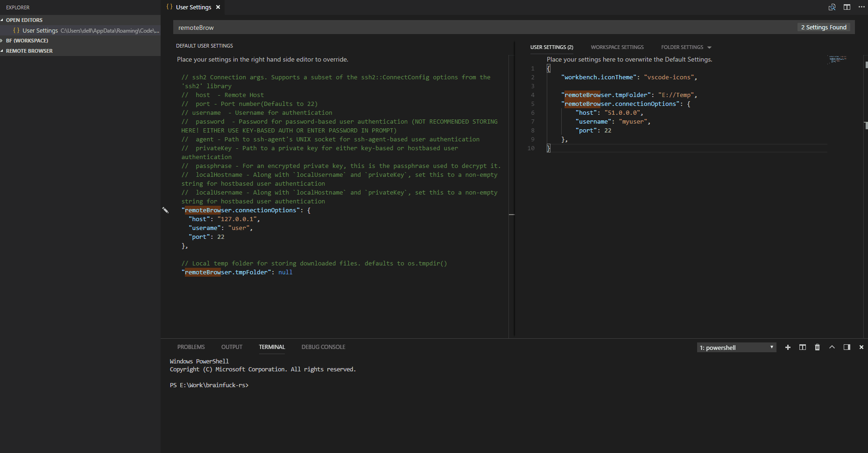Viewport: 868px width, 453px height.
Task: Open the powershell terminal selector dropdown
Action: [736, 348]
